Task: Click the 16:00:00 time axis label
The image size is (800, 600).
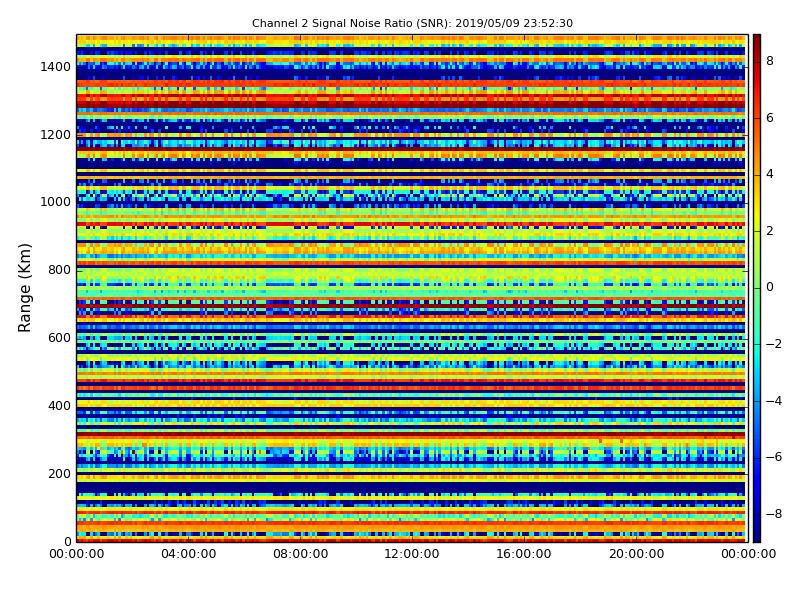Action: 524,554
